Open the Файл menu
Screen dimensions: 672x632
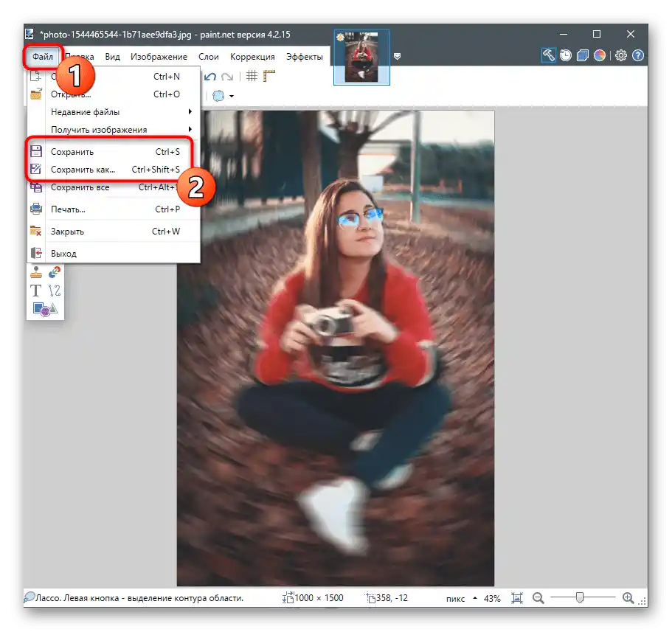coord(43,57)
